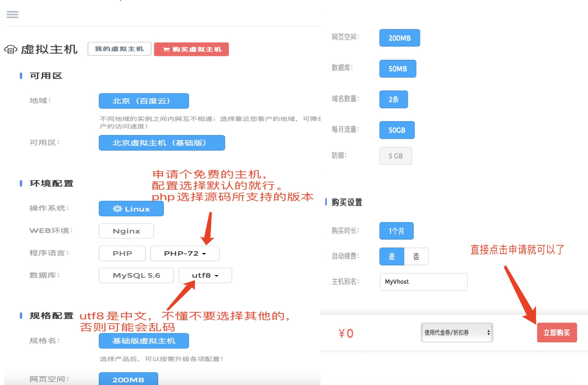Screen dimensions: 588x385
Task: Click the 立即购买 button to purchase
Action: coord(557,333)
